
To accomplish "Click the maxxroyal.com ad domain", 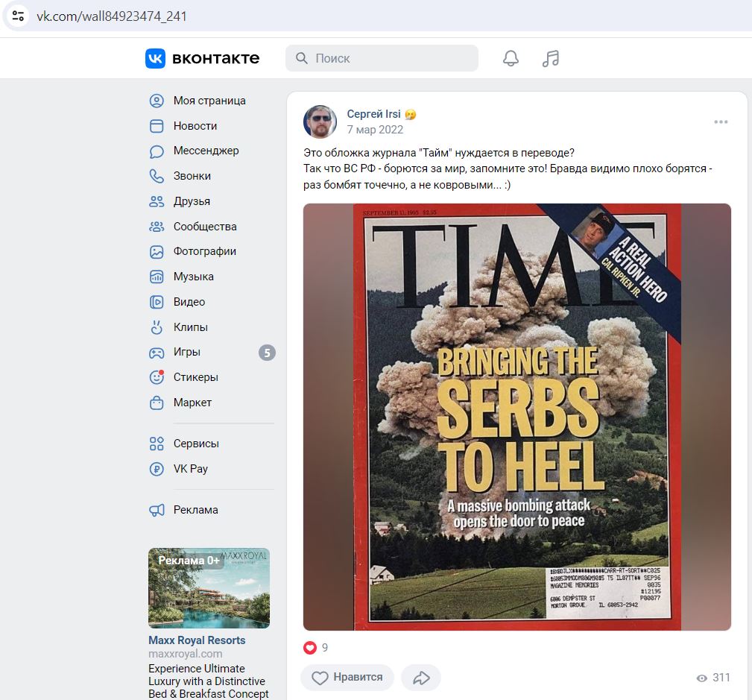I will [x=185, y=654].
